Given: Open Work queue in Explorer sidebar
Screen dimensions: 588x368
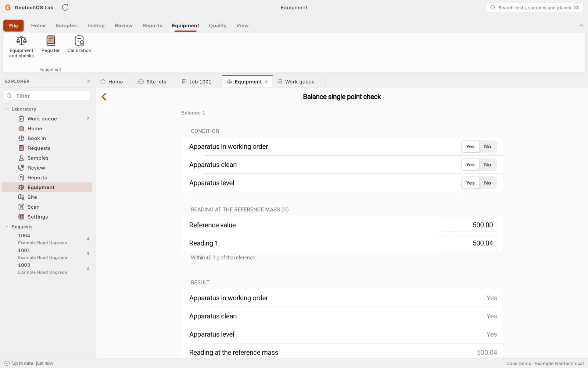Looking at the screenshot, I should point(47,119).
